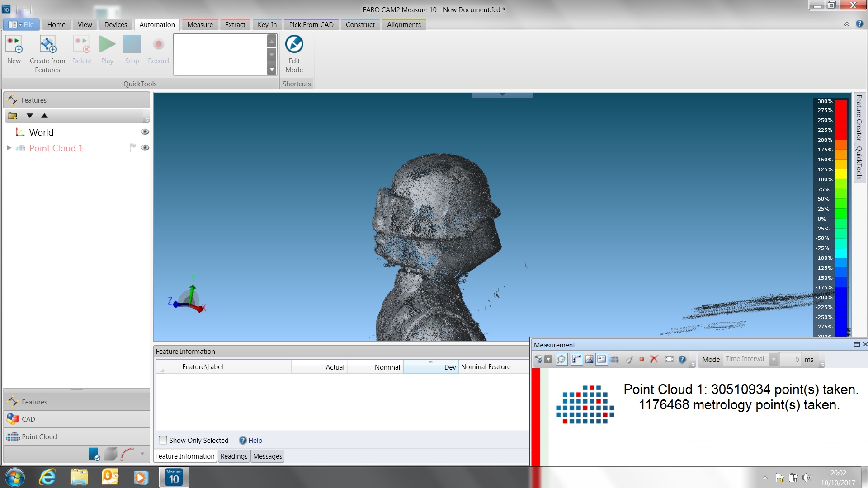Open the File menu

coord(22,25)
